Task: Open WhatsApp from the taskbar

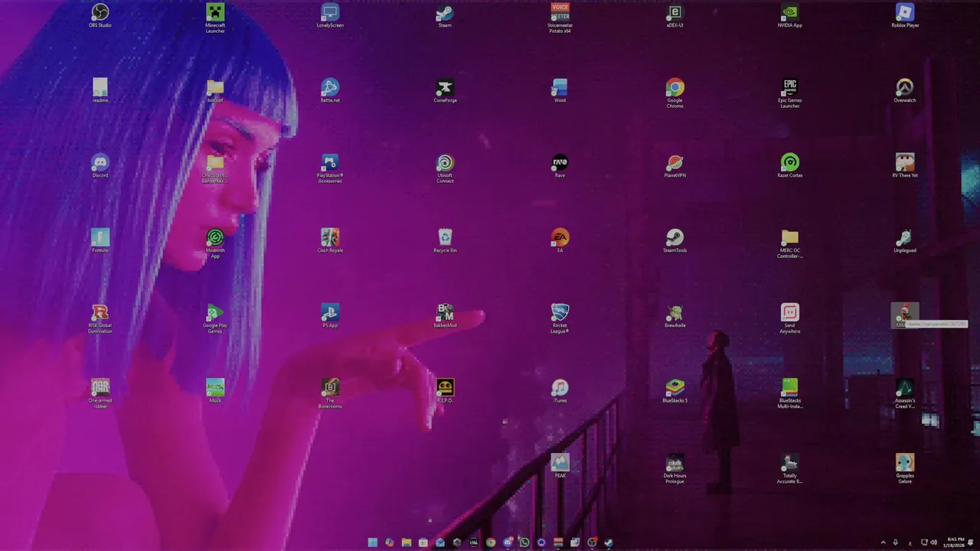Action: click(524, 543)
